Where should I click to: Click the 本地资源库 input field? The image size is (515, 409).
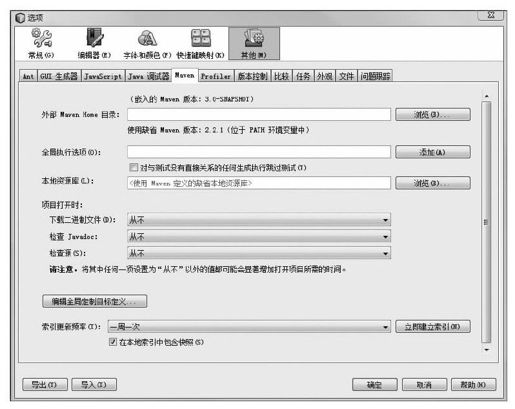pos(259,183)
